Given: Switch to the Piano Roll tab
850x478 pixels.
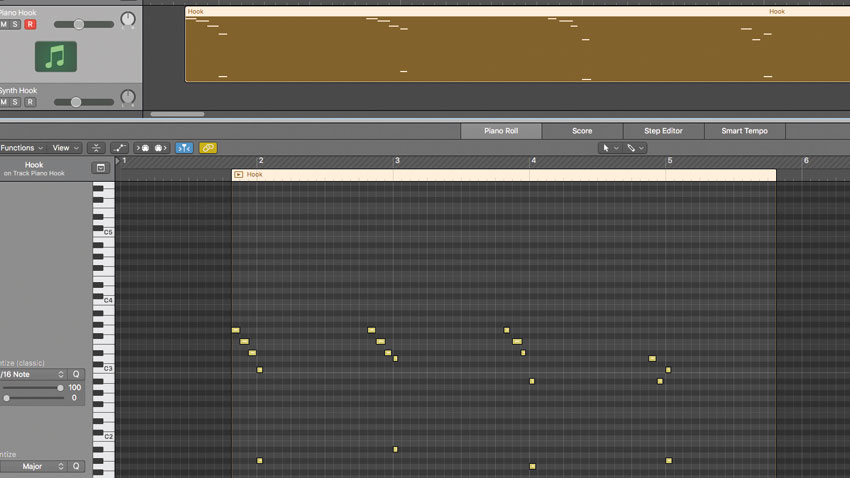Looking at the screenshot, I should [501, 131].
